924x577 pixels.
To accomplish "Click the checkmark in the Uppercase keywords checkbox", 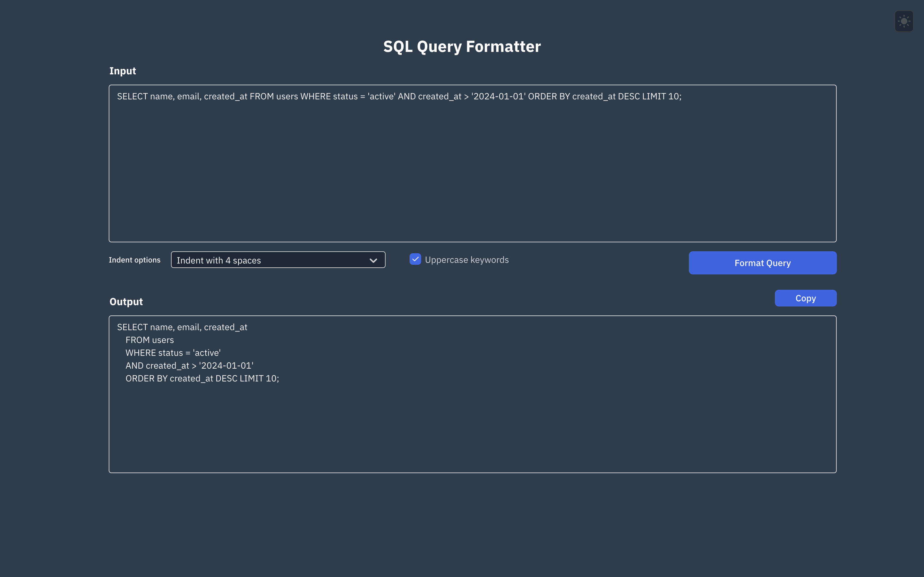I will (x=415, y=259).
